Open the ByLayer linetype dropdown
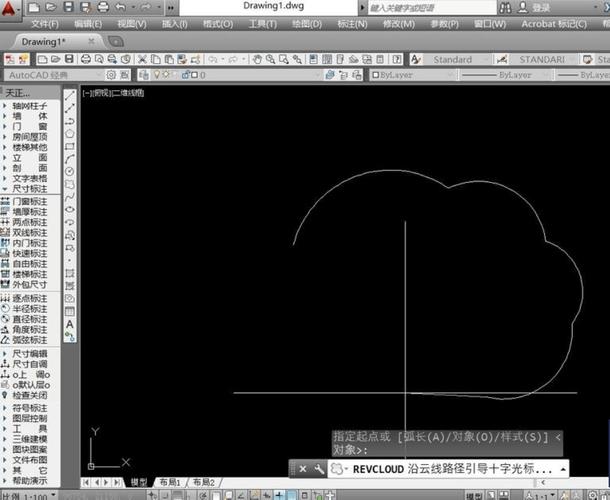The height and width of the screenshot is (500, 610). coord(504,75)
